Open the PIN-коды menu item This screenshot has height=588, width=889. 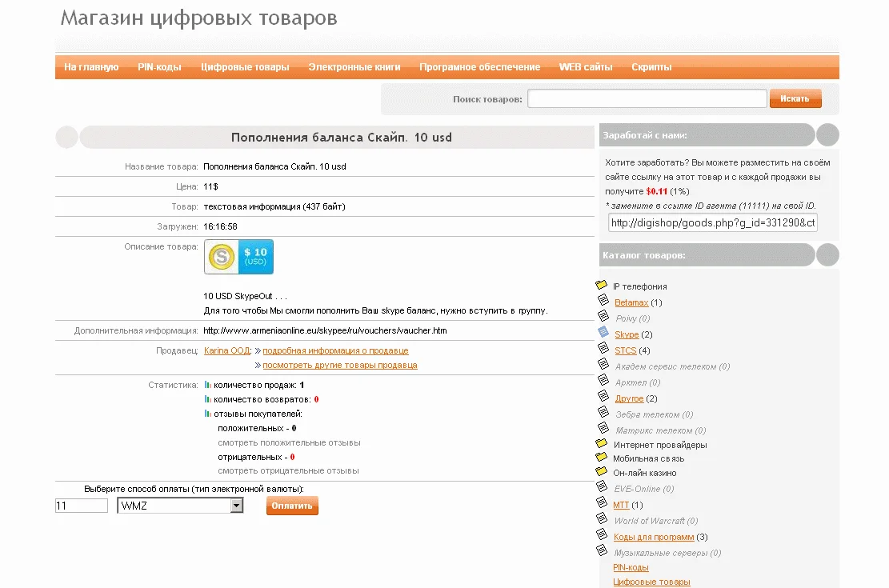pyautogui.click(x=159, y=67)
